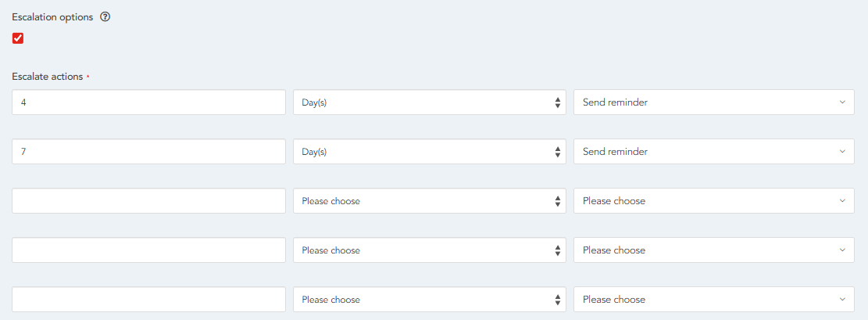This screenshot has height=320, width=868.
Task: Click chevron arrow on first Send reminder dropdown
Action: click(x=841, y=102)
